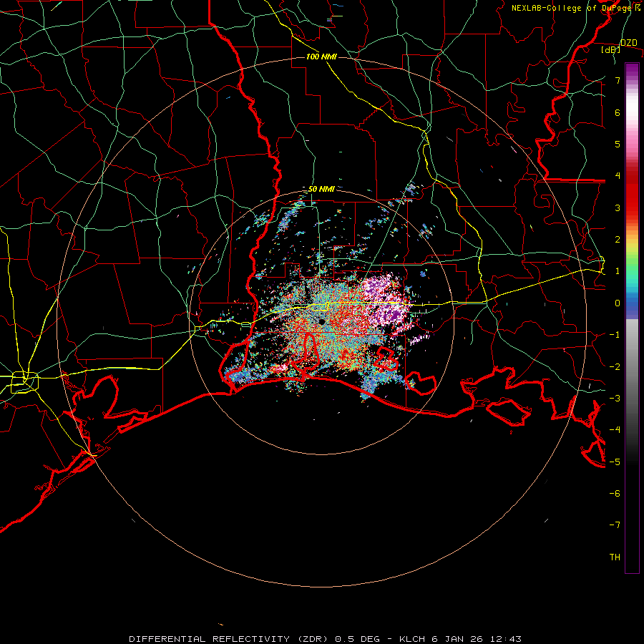
Task: Click the gray section of the color bar
Action: 632,361
